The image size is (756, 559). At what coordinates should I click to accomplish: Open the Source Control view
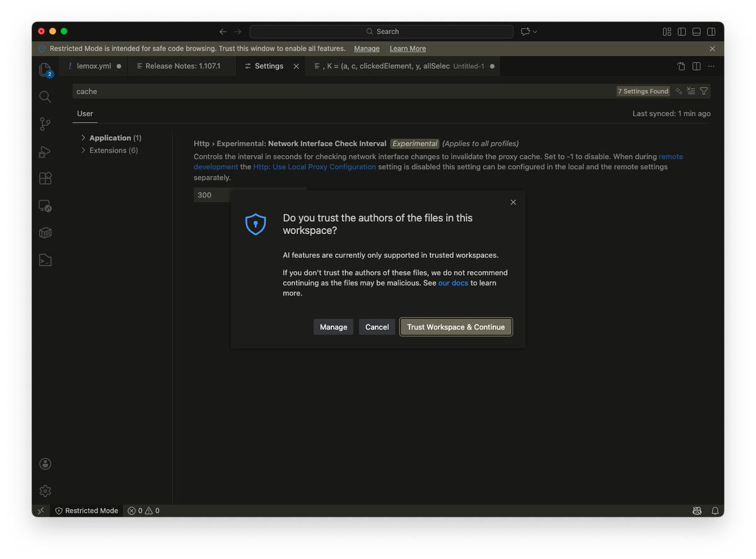[45, 124]
